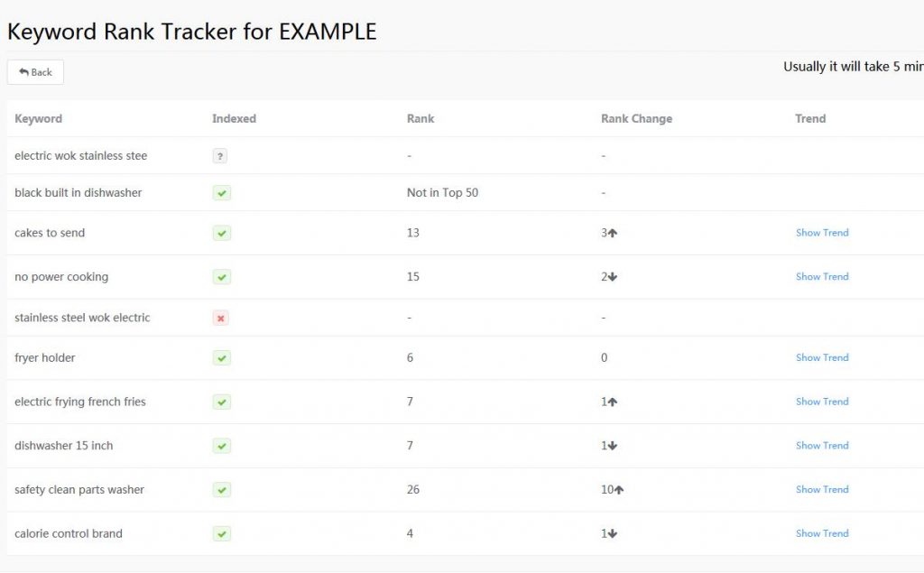Screen dimensions: 924x573
Task: Click the Back button
Action: point(35,72)
